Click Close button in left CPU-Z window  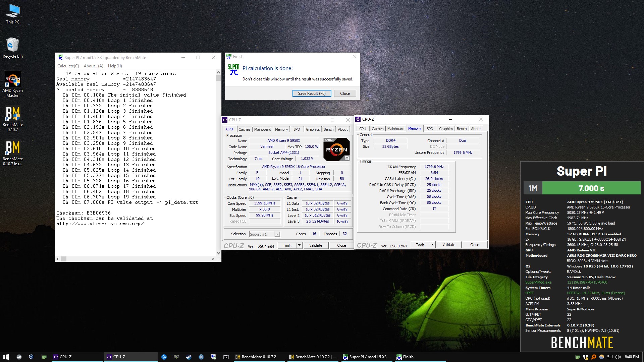pos(341,245)
